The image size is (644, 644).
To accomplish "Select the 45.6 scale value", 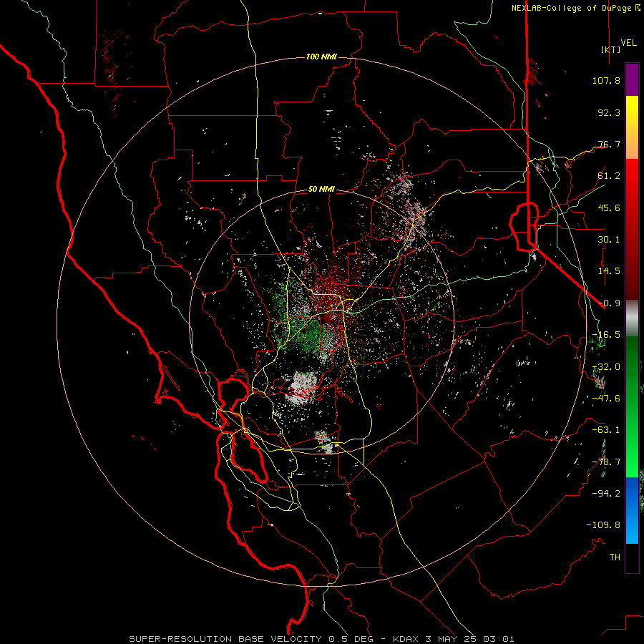I will point(609,208).
